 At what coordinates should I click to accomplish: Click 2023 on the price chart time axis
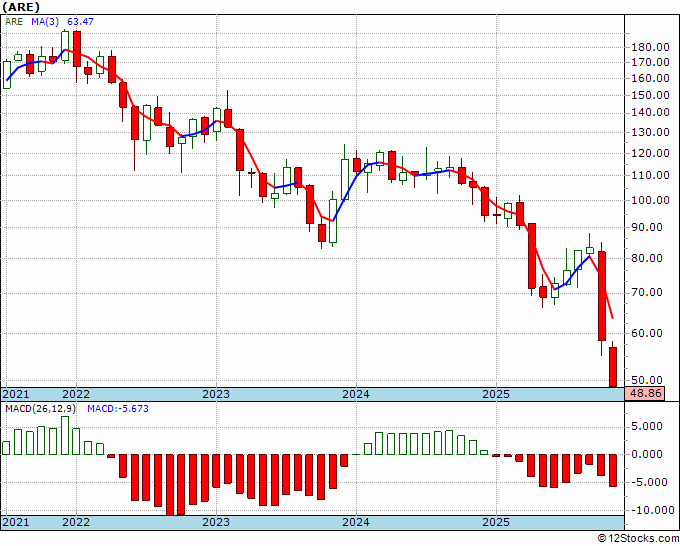pyautogui.click(x=216, y=394)
